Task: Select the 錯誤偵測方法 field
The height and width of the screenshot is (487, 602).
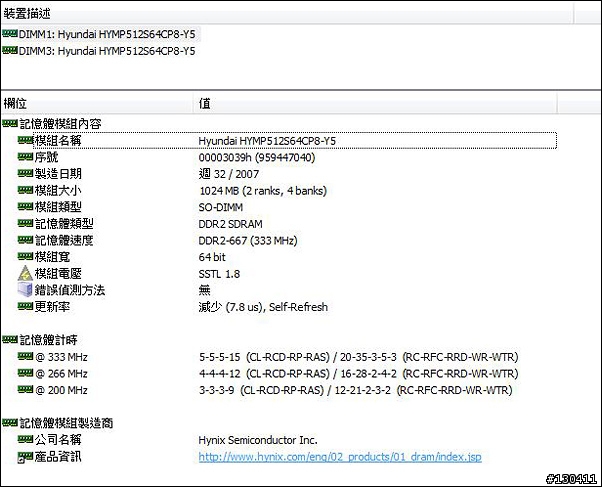Action: (70, 290)
